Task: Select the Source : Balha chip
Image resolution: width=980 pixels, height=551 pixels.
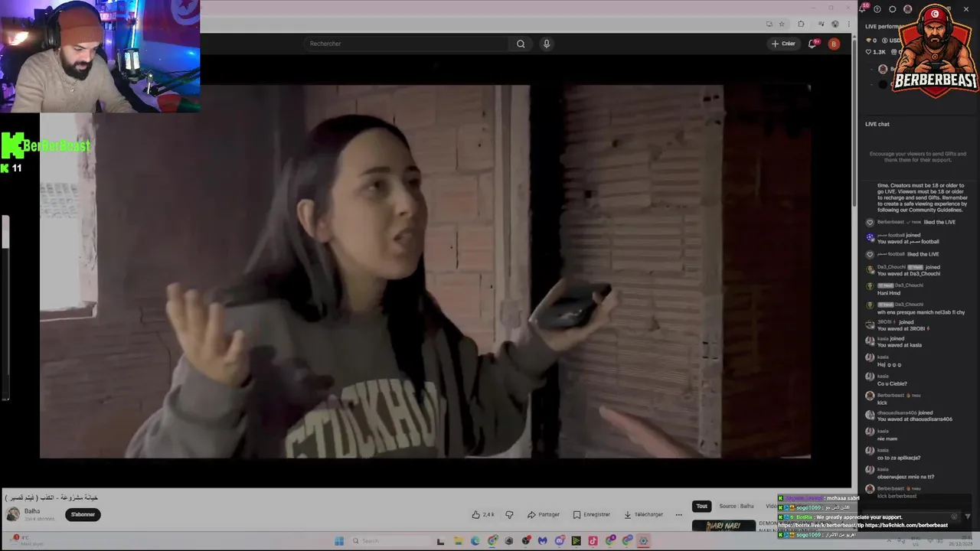Action: [x=737, y=506]
